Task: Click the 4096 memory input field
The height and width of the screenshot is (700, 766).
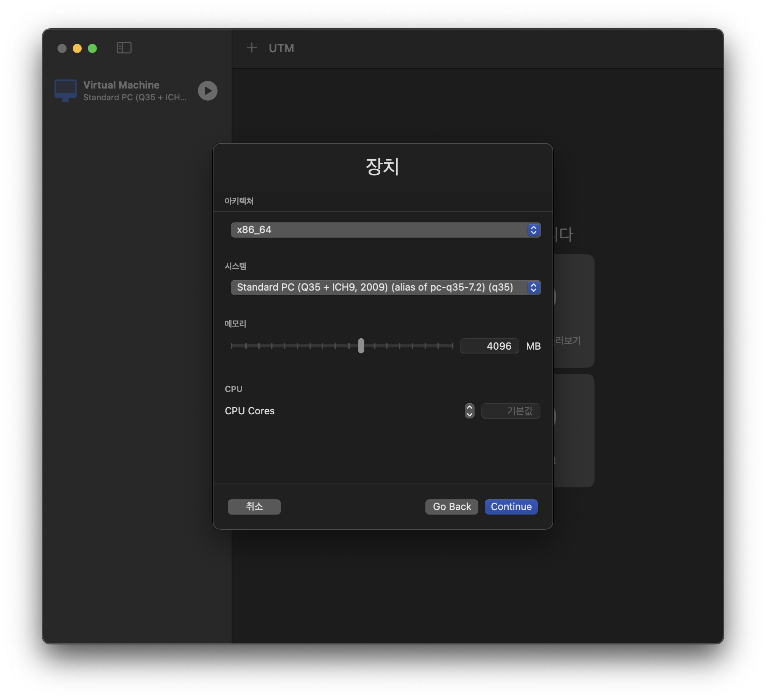Action: coord(489,345)
